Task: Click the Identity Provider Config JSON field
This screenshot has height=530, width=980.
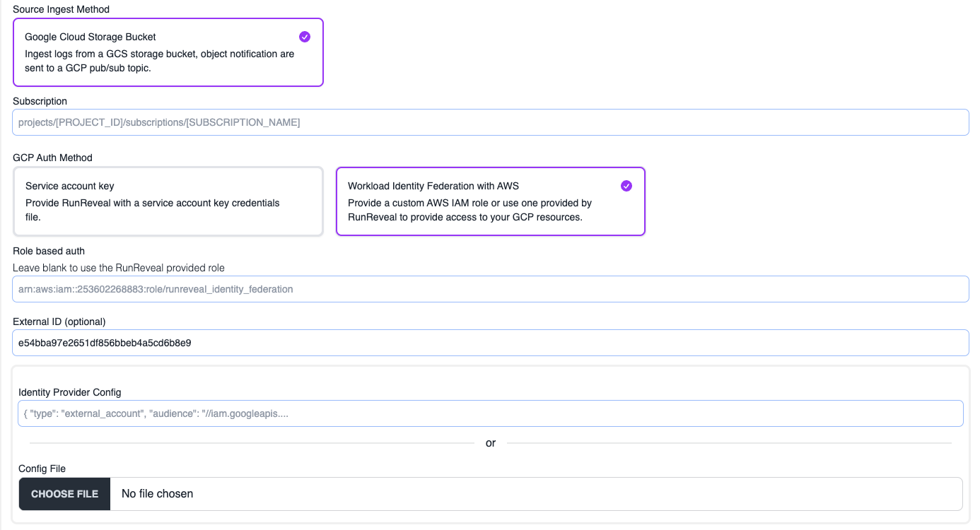Action: point(490,413)
